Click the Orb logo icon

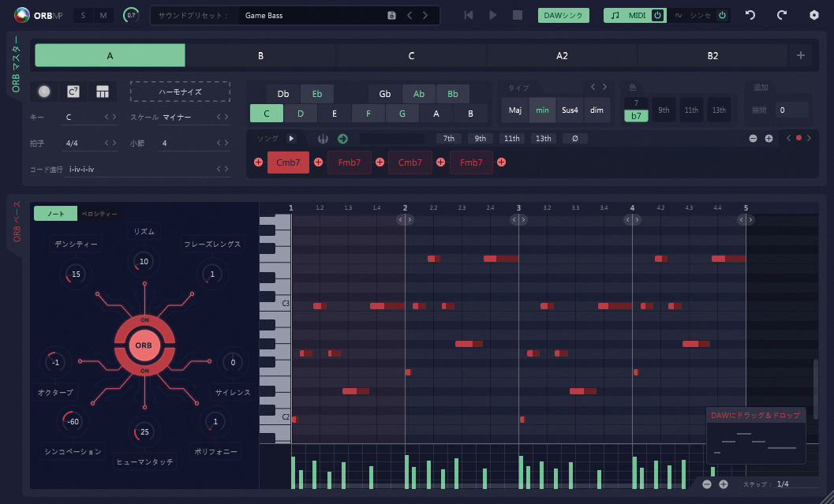(22, 16)
